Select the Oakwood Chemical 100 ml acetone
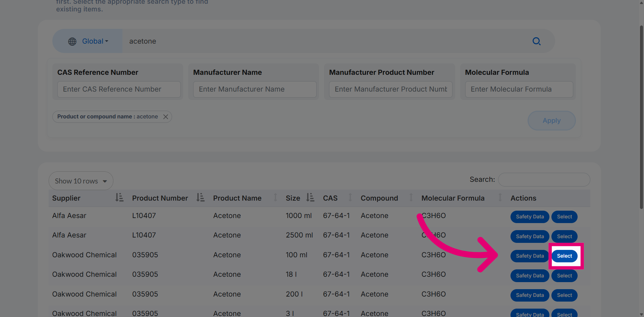The height and width of the screenshot is (317, 644). [x=565, y=256]
